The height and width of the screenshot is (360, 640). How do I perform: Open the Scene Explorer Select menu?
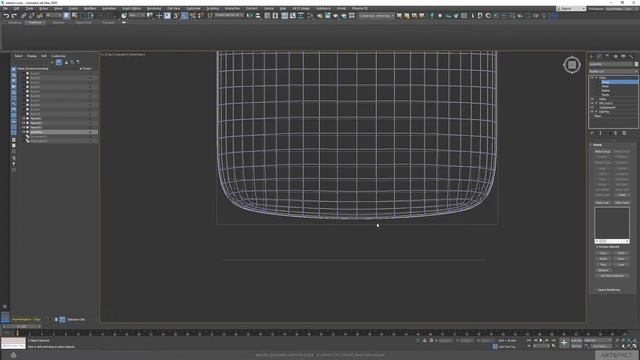[x=18, y=56]
